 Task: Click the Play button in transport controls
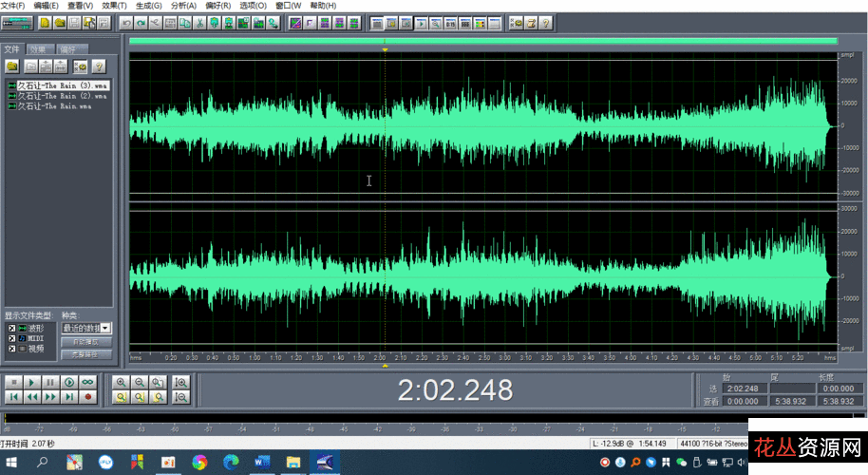[31, 381]
